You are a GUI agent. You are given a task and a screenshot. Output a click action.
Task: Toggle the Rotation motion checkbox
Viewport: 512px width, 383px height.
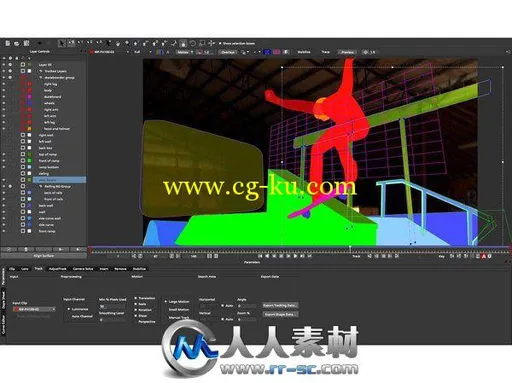tap(136, 310)
